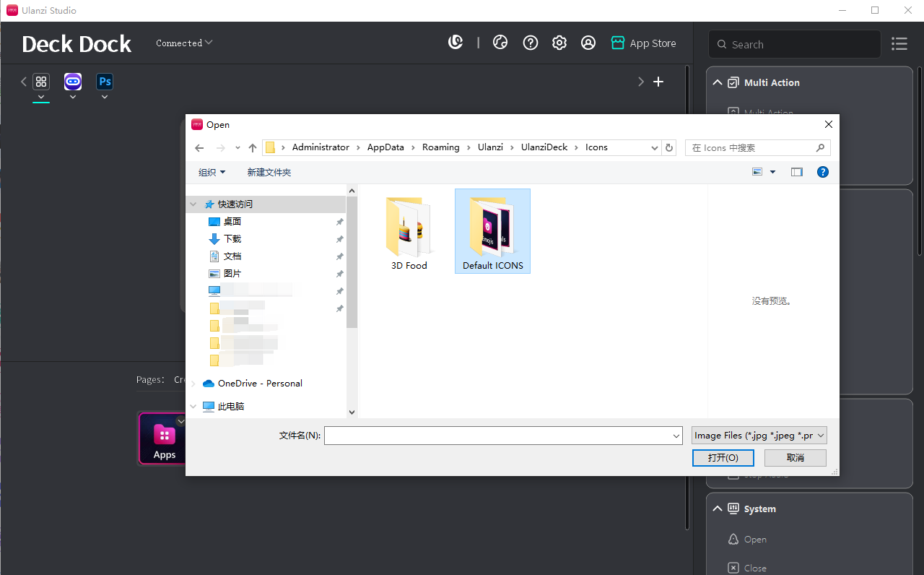
Task: Open the Image Files type dropdown
Action: point(759,436)
